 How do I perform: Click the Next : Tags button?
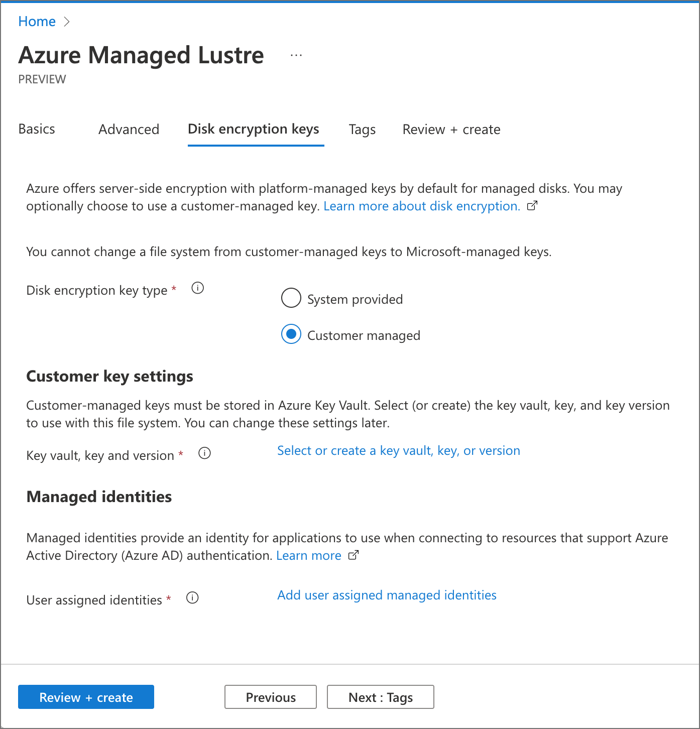(x=380, y=697)
